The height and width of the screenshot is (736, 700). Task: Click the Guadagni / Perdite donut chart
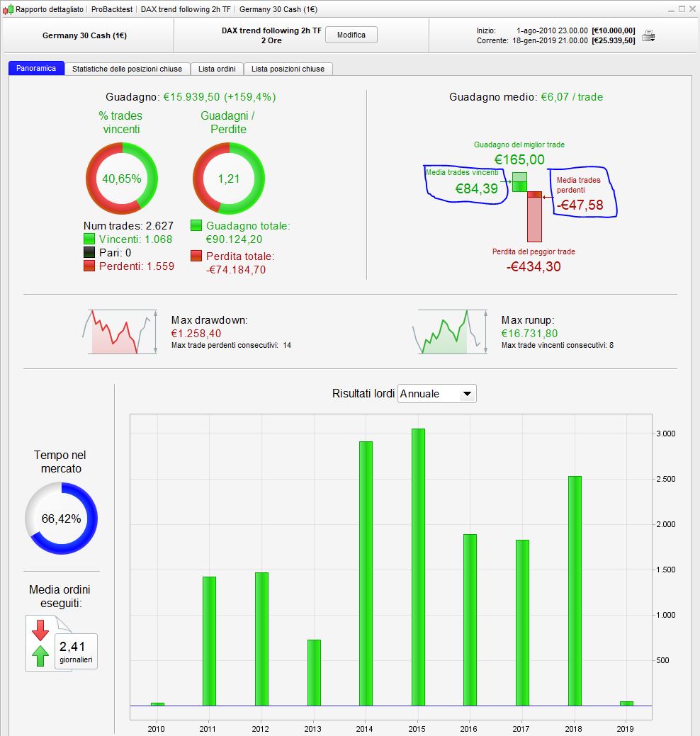tap(229, 179)
